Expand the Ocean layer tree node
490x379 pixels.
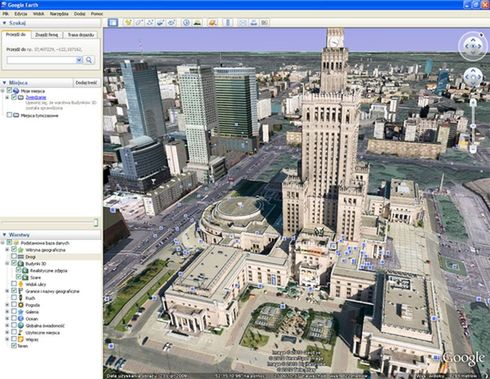pyautogui.click(x=7, y=319)
